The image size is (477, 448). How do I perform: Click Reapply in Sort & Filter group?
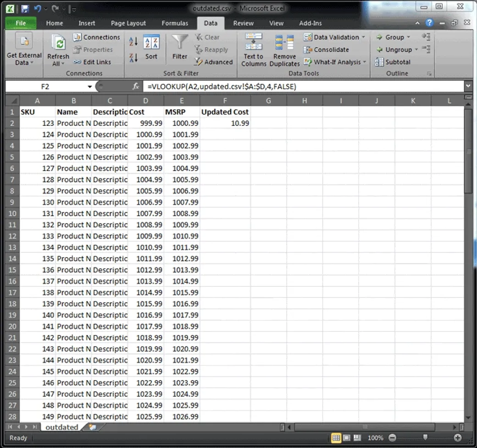[212, 50]
